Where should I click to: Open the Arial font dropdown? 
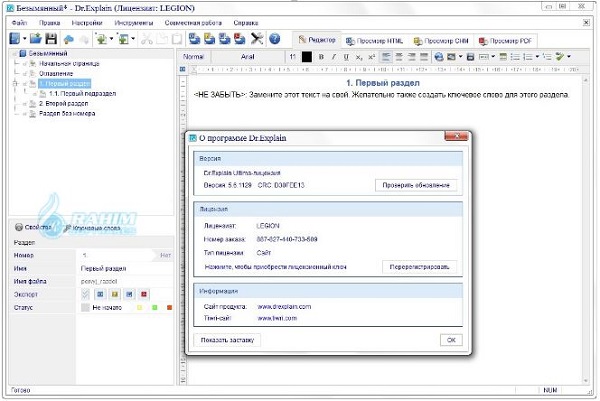pyautogui.click(x=248, y=57)
